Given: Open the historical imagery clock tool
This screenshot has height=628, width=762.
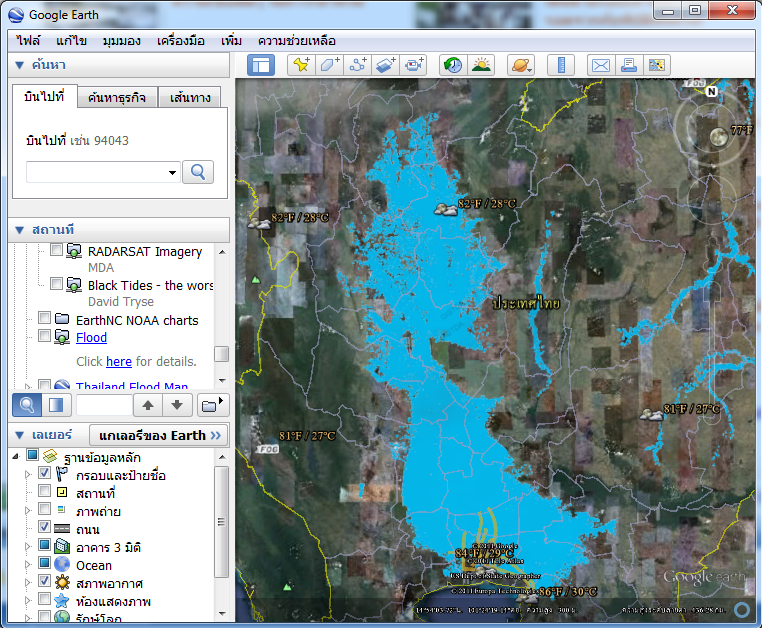Looking at the screenshot, I should click(x=453, y=65).
